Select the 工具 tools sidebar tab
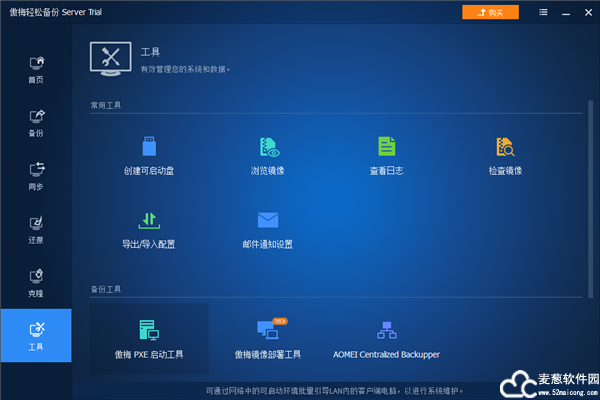 [36, 335]
